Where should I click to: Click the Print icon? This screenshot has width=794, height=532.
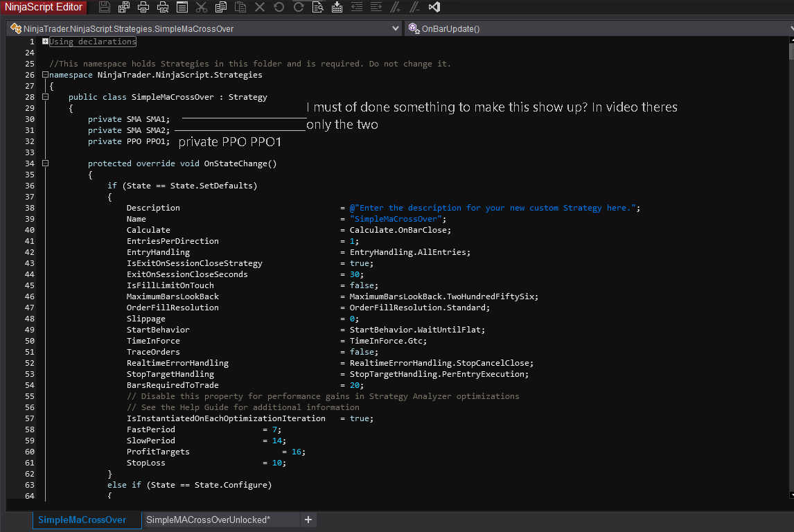143,8
